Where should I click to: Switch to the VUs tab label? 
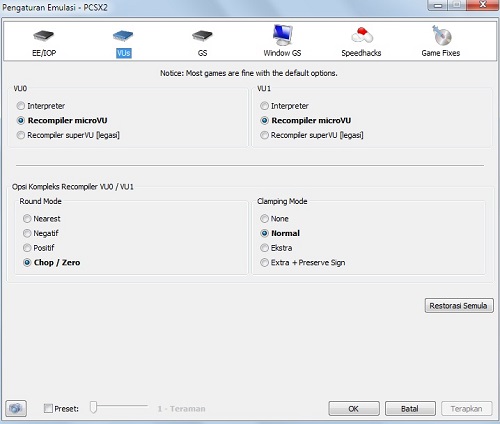click(x=124, y=53)
